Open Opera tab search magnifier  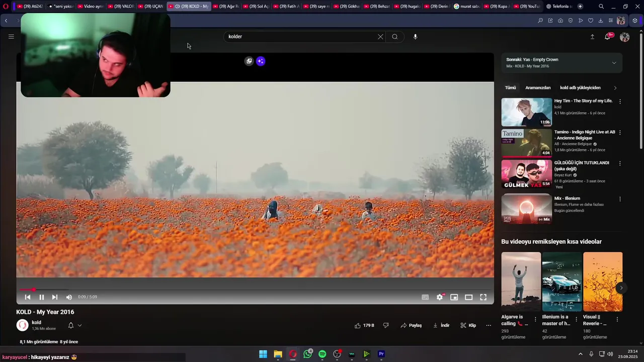coord(601,7)
